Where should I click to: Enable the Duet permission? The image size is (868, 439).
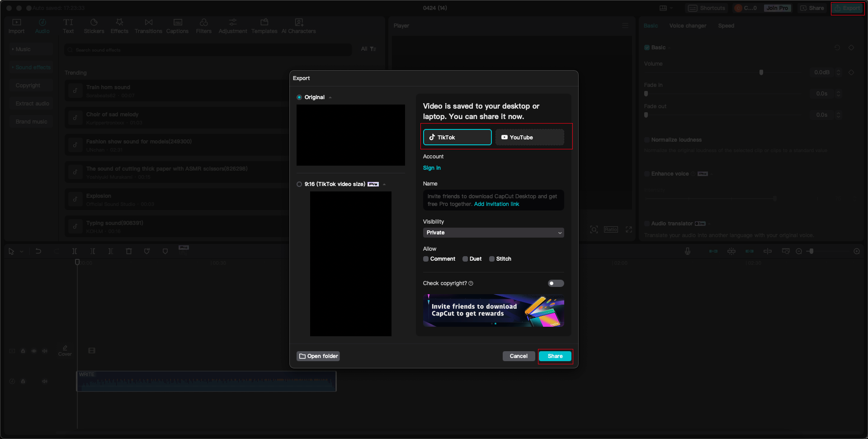pos(465,259)
